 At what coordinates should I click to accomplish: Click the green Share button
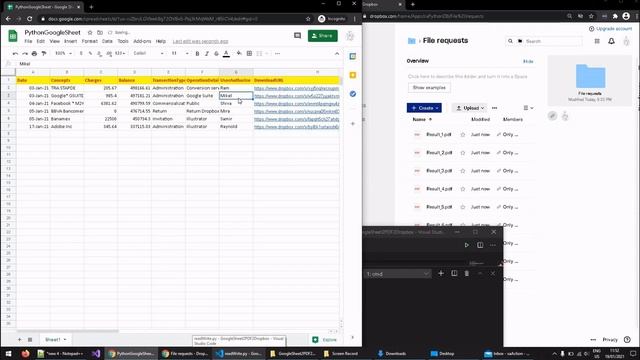coord(322,36)
